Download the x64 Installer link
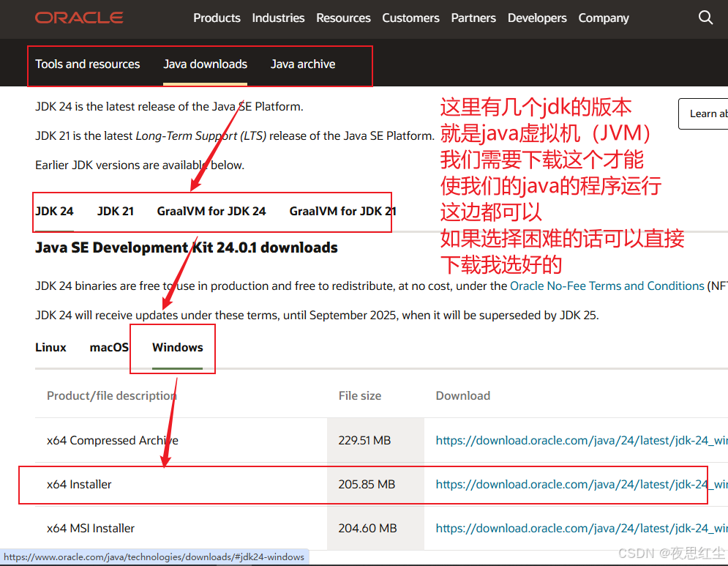 click(x=581, y=485)
